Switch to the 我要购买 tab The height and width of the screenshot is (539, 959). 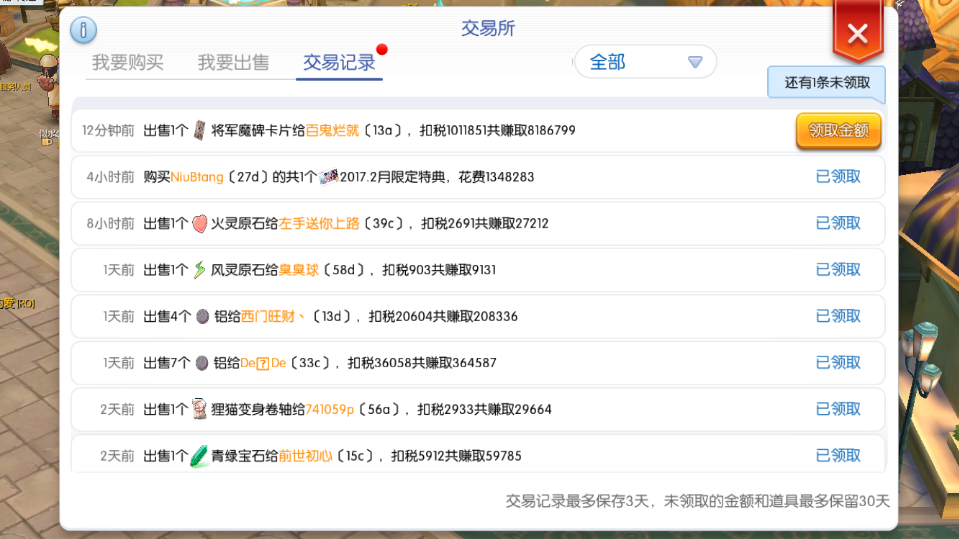click(x=128, y=62)
